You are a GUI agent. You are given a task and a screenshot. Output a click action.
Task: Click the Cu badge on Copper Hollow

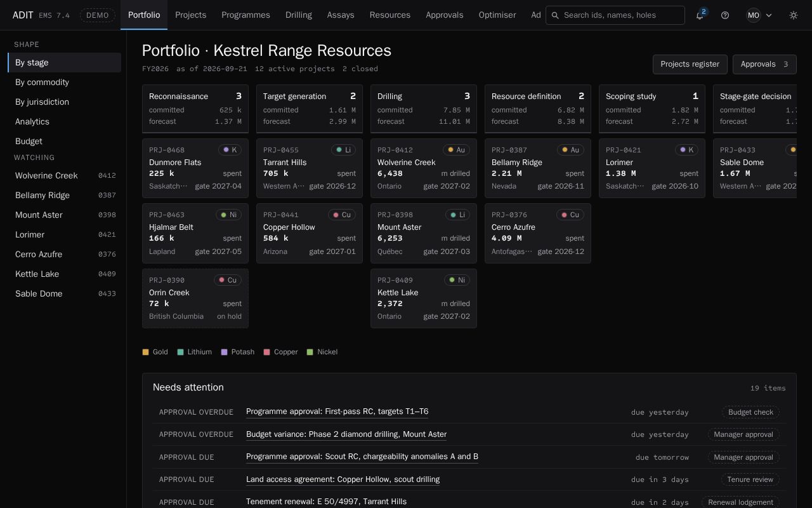[x=342, y=215]
